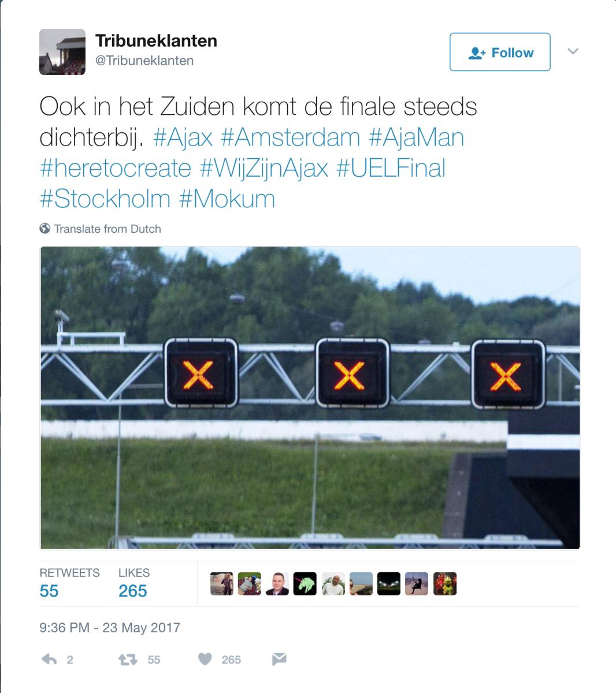Open the highway signs photo
Image resolution: width=616 pixels, height=693 pixels.
(x=310, y=398)
